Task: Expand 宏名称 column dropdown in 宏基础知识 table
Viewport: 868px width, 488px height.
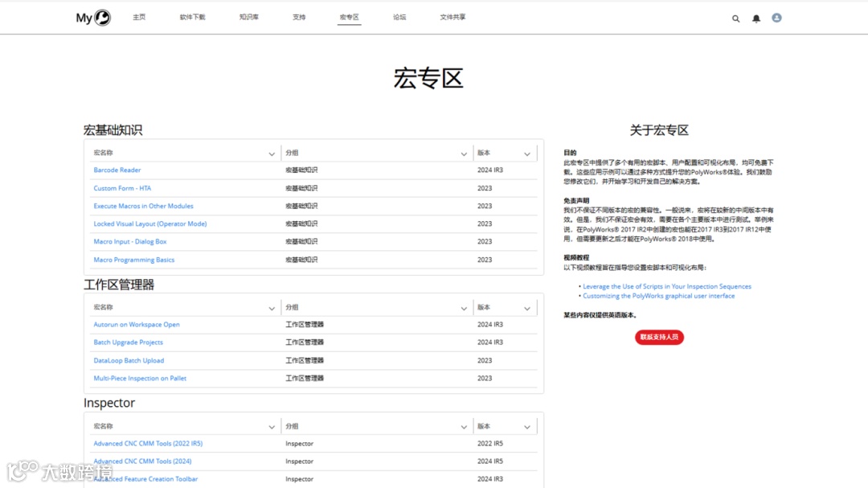Action: point(272,154)
